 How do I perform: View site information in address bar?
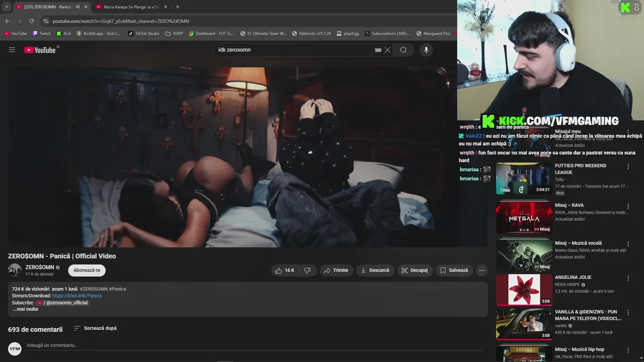tap(46, 21)
